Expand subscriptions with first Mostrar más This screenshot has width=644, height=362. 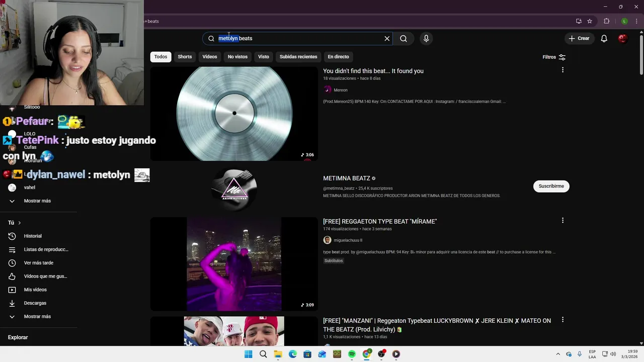[x=37, y=201]
